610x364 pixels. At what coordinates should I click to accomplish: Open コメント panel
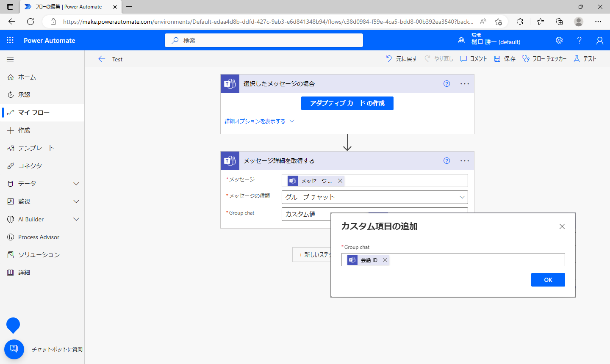pyautogui.click(x=474, y=59)
